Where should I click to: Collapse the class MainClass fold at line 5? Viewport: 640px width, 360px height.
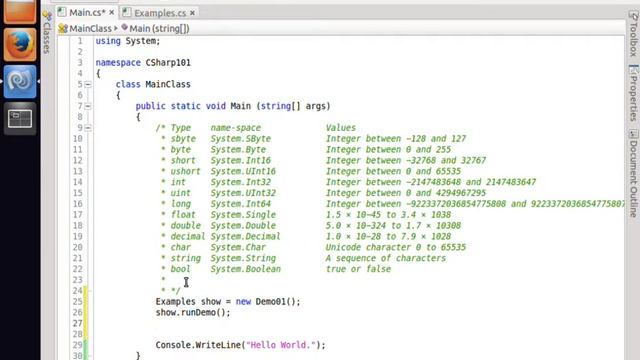tap(88, 84)
